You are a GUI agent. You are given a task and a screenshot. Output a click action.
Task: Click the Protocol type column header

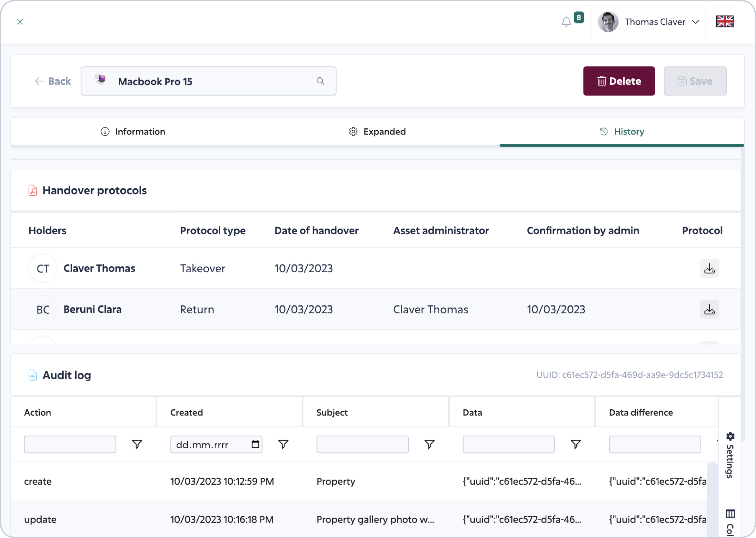pos(213,230)
